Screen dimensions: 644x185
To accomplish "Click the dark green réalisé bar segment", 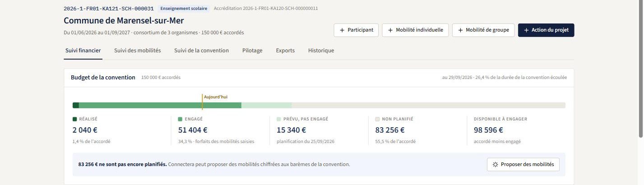I will pyautogui.click(x=76, y=105).
